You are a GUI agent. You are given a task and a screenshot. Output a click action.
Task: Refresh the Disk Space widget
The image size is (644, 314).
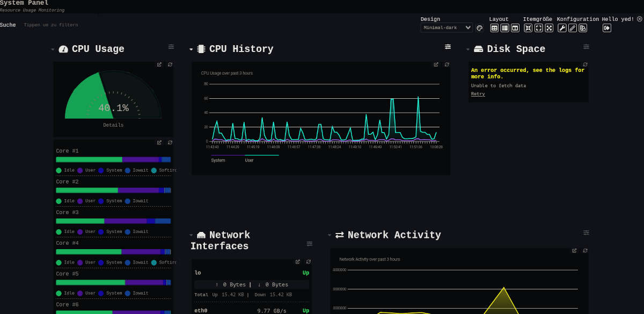tap(586, 64)
